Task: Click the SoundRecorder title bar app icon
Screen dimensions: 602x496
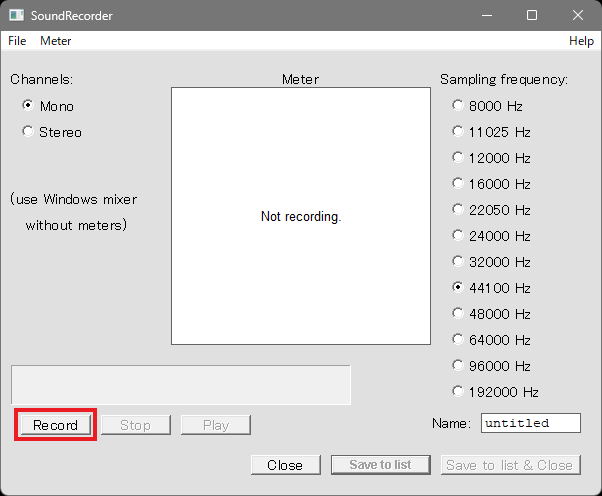Action: click(16, 16)
